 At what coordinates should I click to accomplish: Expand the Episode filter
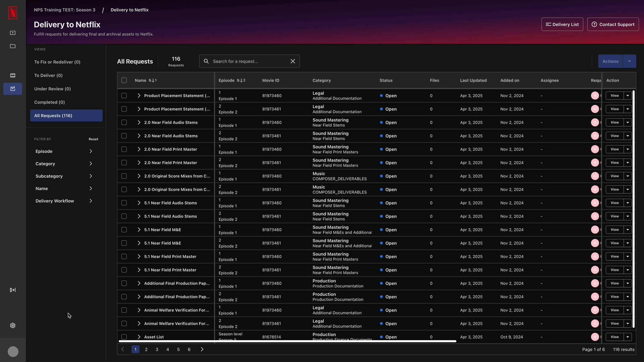tap(64, 152)
